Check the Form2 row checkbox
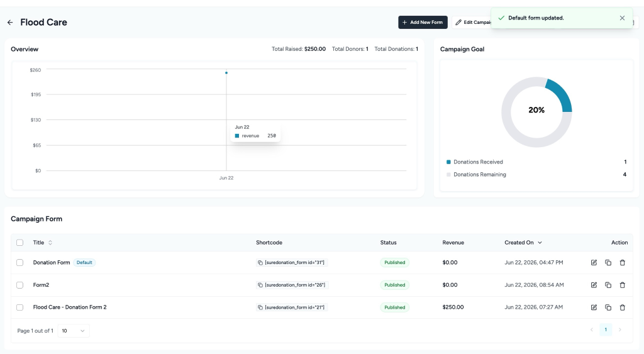The width and height of the screenshot is (644, 354). tap(19, 285)
